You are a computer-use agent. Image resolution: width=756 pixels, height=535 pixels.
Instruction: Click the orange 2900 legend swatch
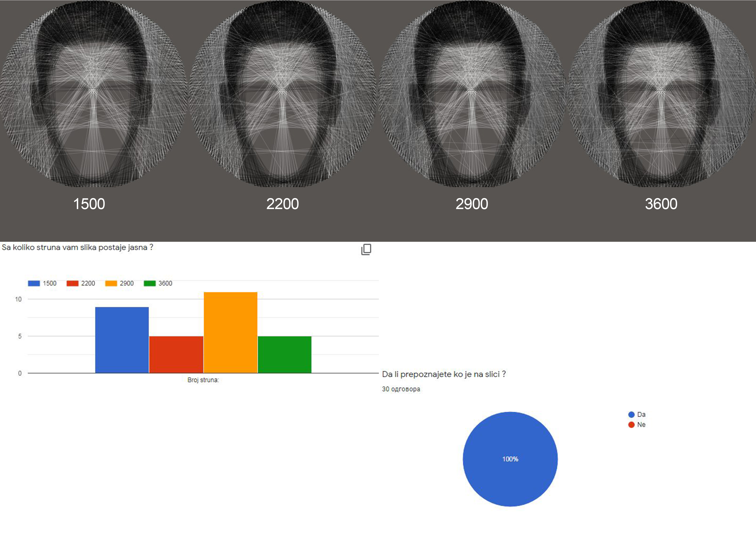pos(111,283)
